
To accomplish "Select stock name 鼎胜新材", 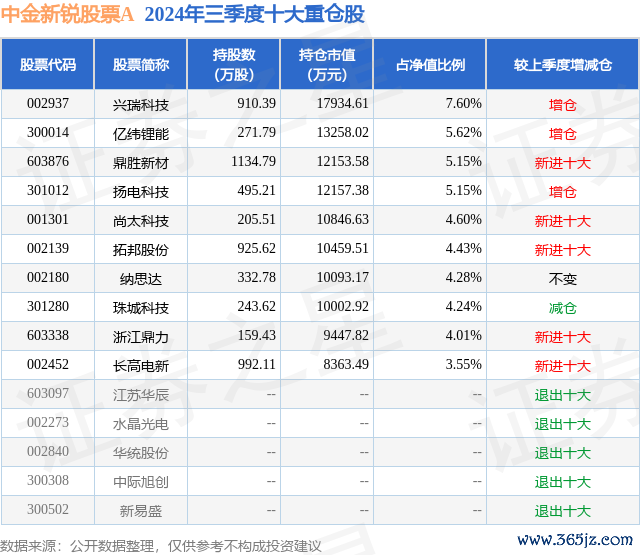I will 141,163.
